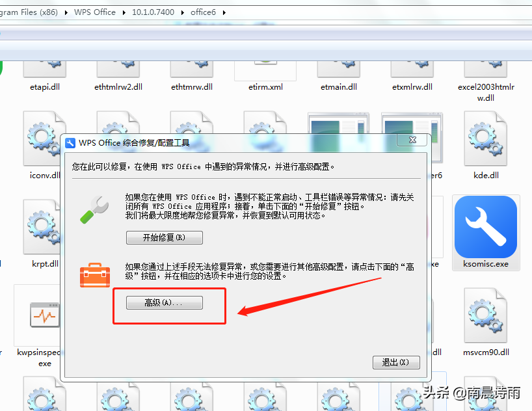Select the msvcm90.dll file icon

486,315
